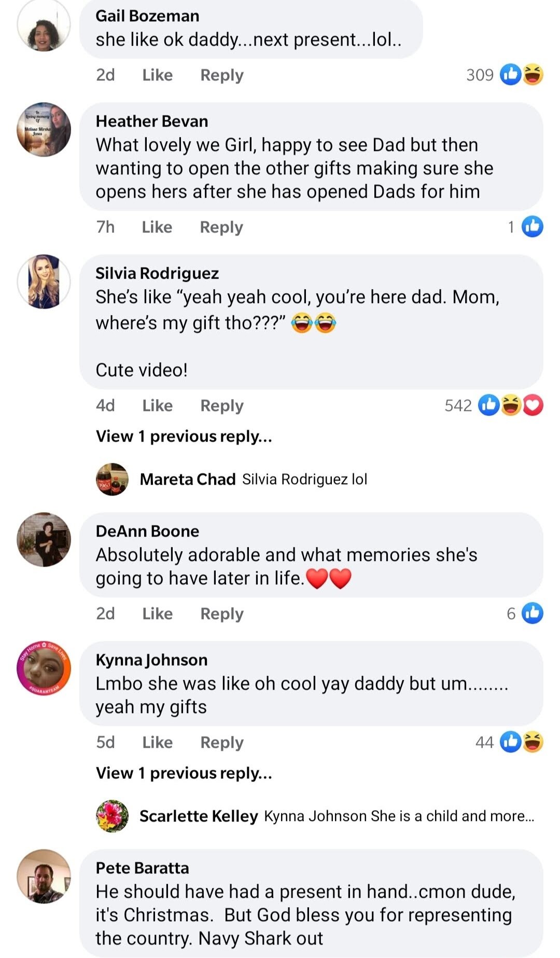The width and height of the screenshot is (560, 958).
Task: Expand previous reply under Kynna Johnson's comment
Action: 184,773
